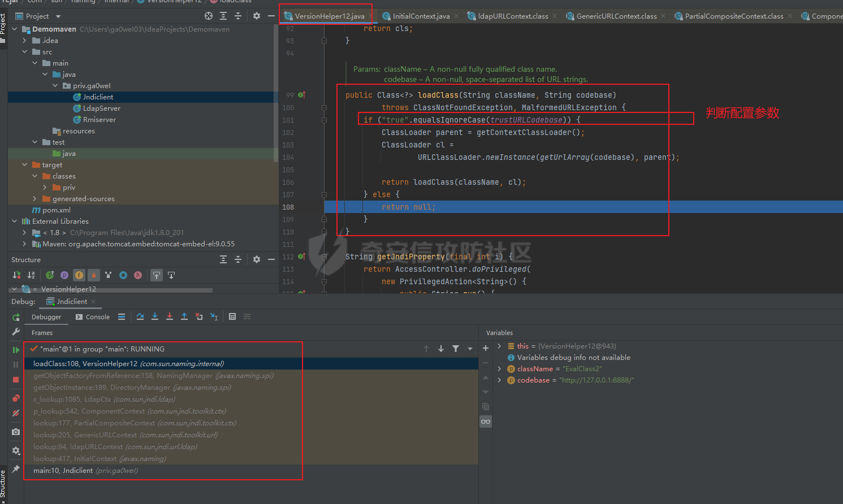The width and height of the screenshot is (843, 504).
Task: Select frame lookup:417, InitialContext
Action: click(251, 458)
